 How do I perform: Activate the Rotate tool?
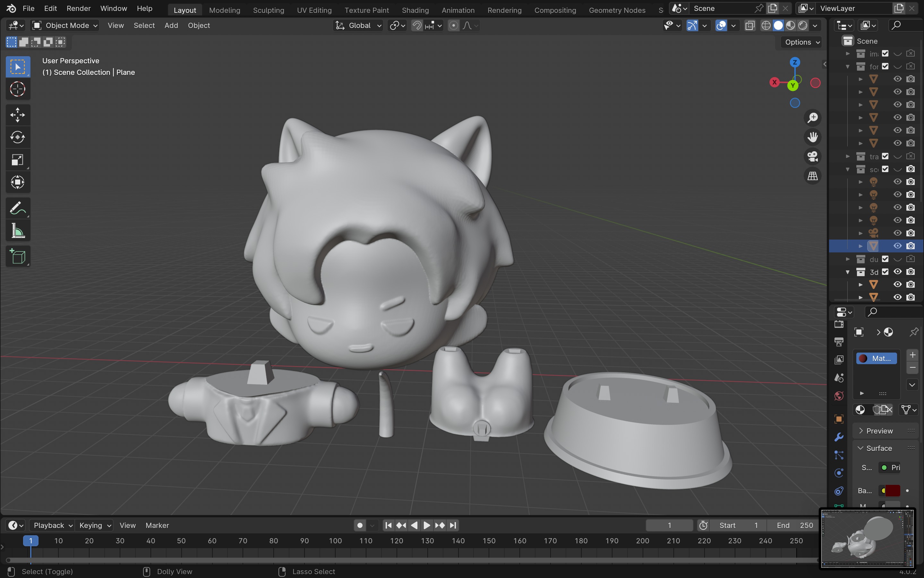pos(18,137)
